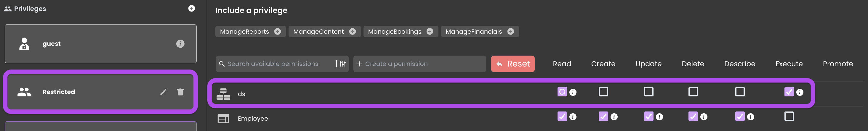Include the ManageContent privilege chip

[325, 31]
